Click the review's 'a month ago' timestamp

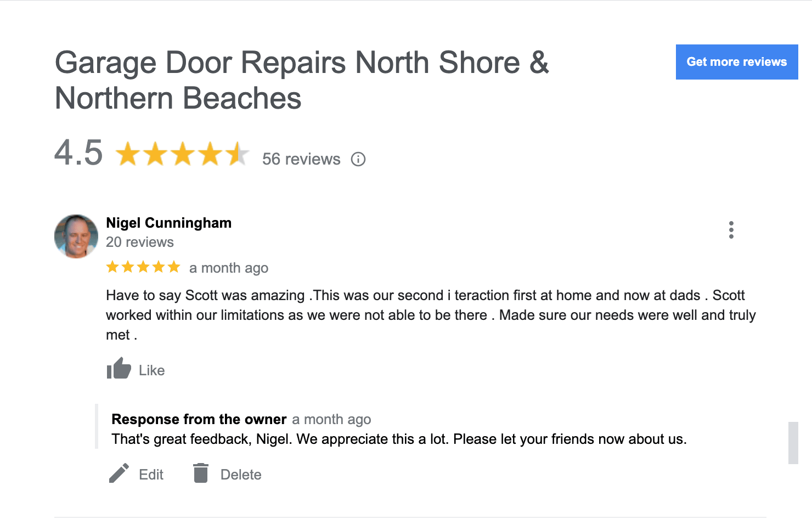[229, 268]
